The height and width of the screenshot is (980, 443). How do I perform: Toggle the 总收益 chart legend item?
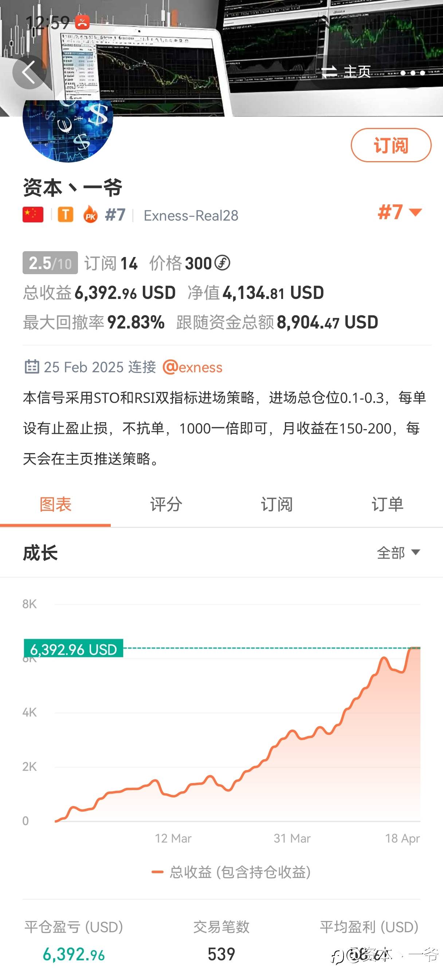click(231, 872)
